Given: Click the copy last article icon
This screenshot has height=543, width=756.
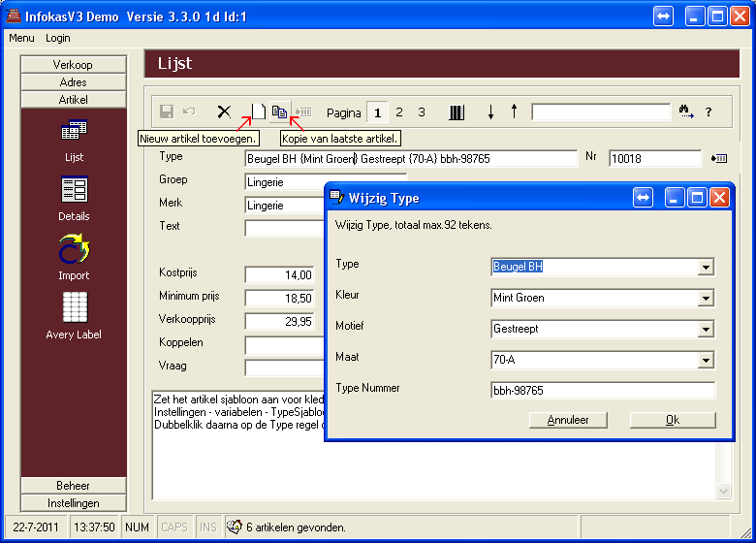Looking at the screenshot, I should pyautogui.click(x=279, y=112).
